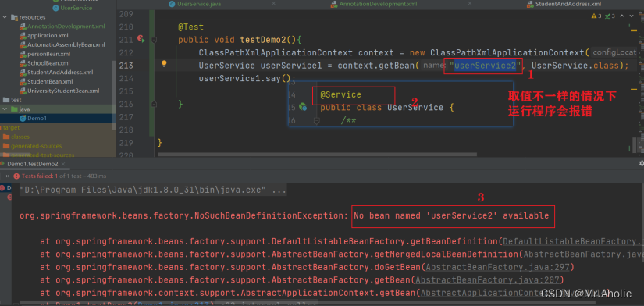Click the @Test annotation on line 210
Screen dimensions: 644x306
click(190, 27)
